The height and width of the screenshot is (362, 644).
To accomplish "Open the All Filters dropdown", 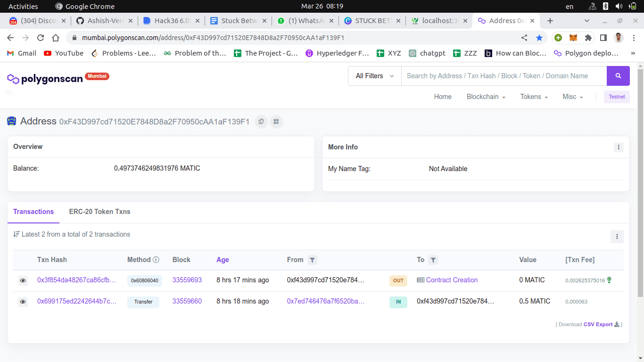I will click(x=375, y=76).
